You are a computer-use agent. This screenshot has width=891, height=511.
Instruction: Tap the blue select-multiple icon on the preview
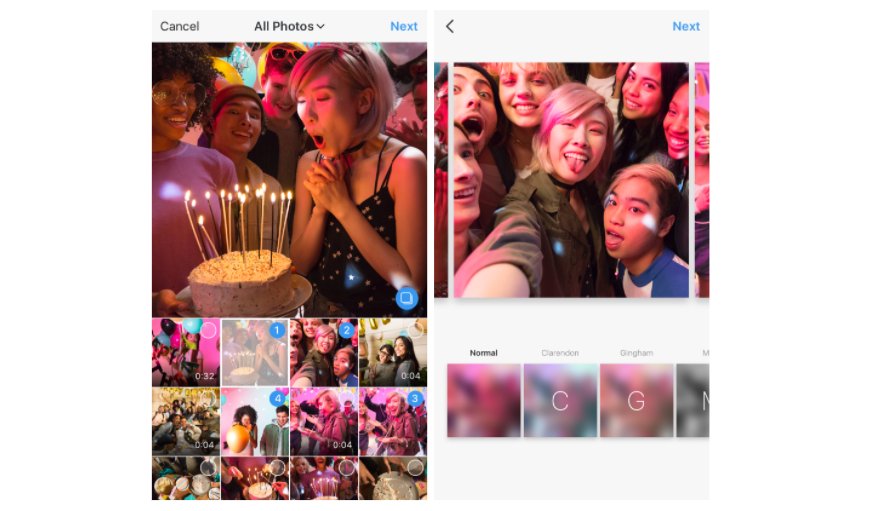406,298
